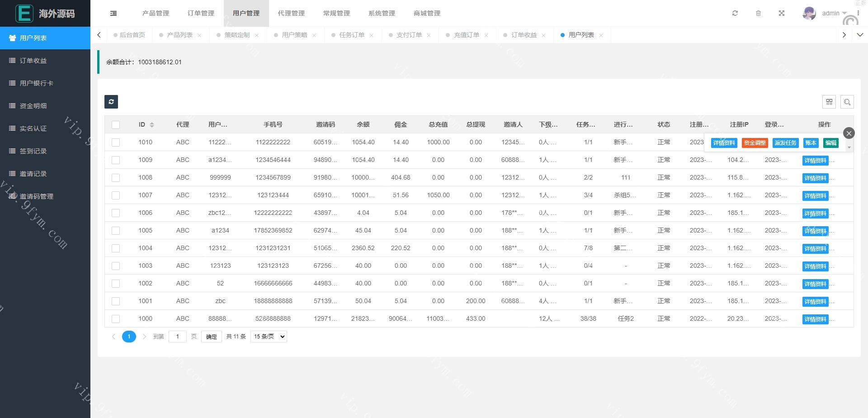Toggle fullscreen with the expand icon
The width and height of the screenshot is (868, 418).
[x=782, y=14]
